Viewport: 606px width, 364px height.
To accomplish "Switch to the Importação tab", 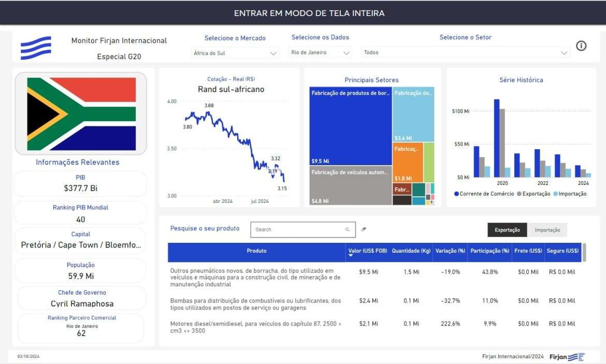I will (x=547, y=230).
